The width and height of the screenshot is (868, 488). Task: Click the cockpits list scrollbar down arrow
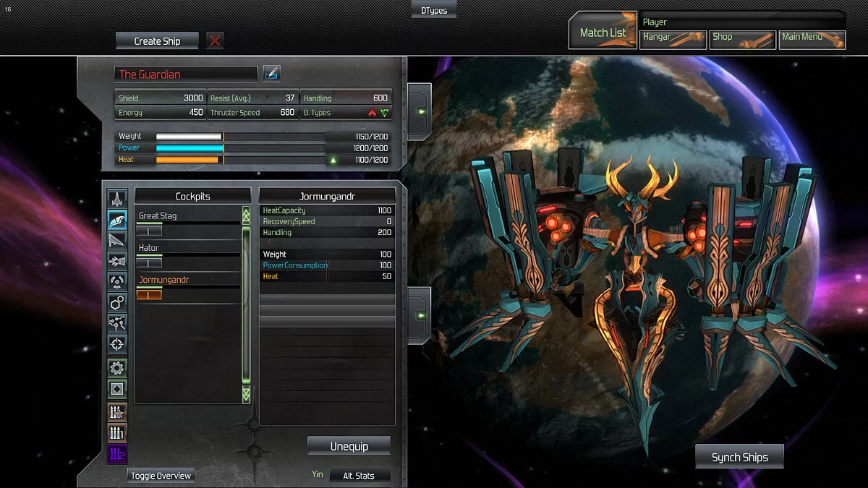(246, 395)
